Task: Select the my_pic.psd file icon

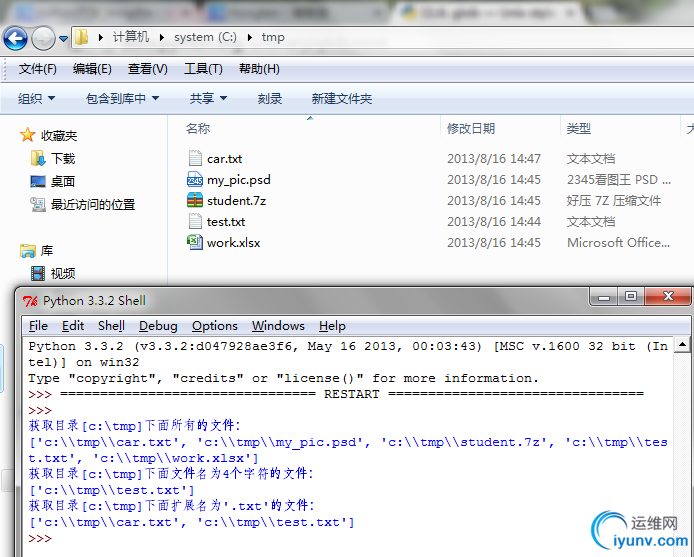Action: [195, 179]
